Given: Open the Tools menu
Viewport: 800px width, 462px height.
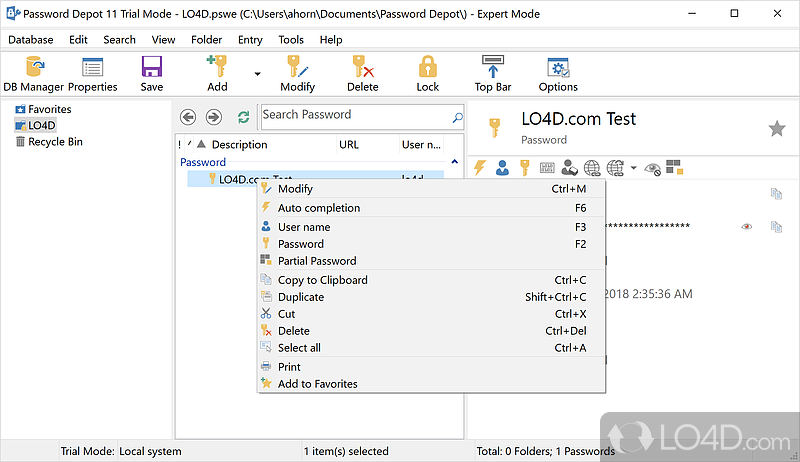Looking at the screenshot, I should tap(291, 40).
